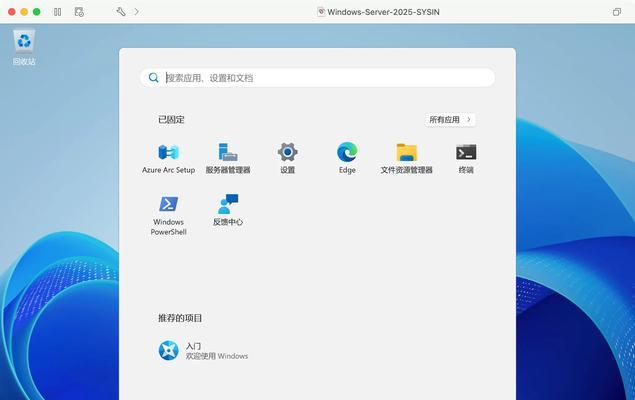635x400 pixels.
Task: Open 反馈中心 feedback hub
Action: pos(228,210)
